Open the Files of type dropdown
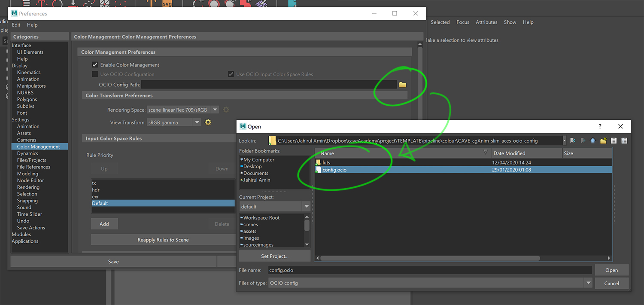This screenshot has width=644, height=305. (431, 283)
